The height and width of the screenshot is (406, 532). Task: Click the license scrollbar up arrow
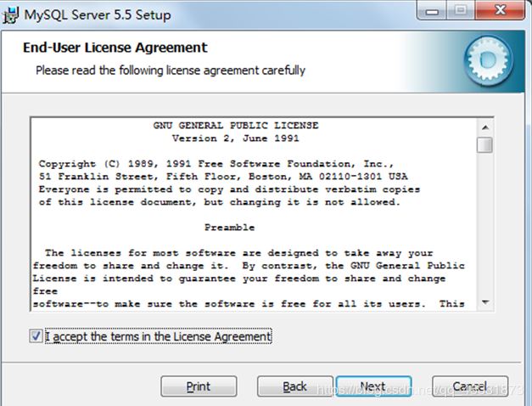[x=485, y=127]
